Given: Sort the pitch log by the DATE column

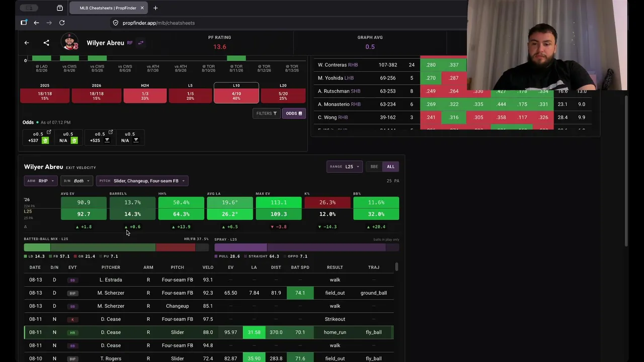Looking at the screenshot, I should [35, 267].
